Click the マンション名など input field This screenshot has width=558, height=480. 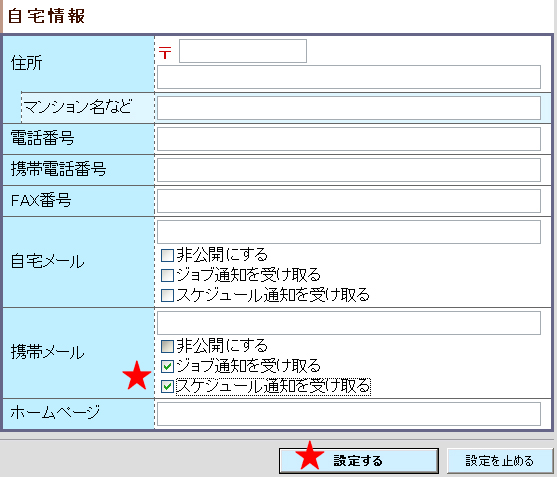coord(349,108)
